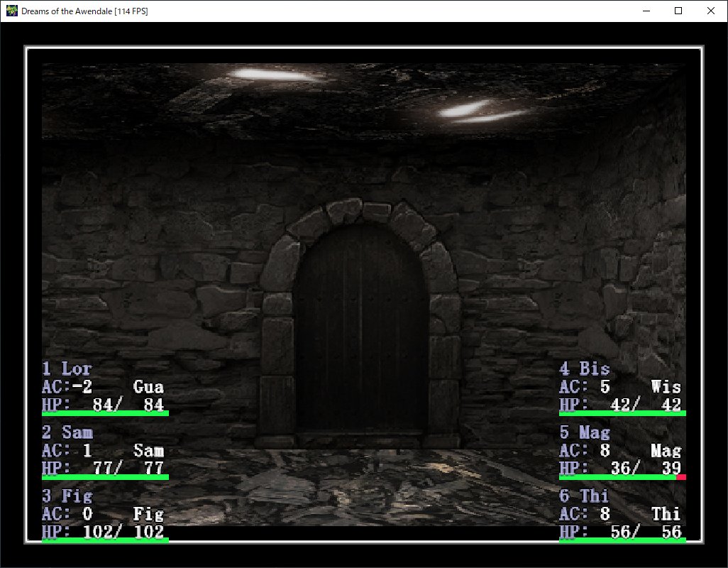Click the arched wooden dungeon door

click(x=360, y=329)
